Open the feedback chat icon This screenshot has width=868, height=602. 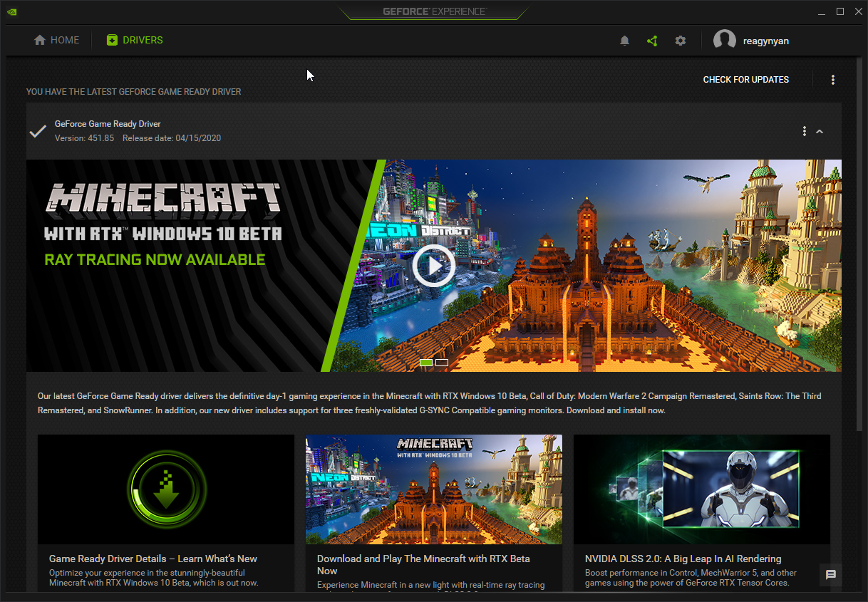tap(831, 575)
